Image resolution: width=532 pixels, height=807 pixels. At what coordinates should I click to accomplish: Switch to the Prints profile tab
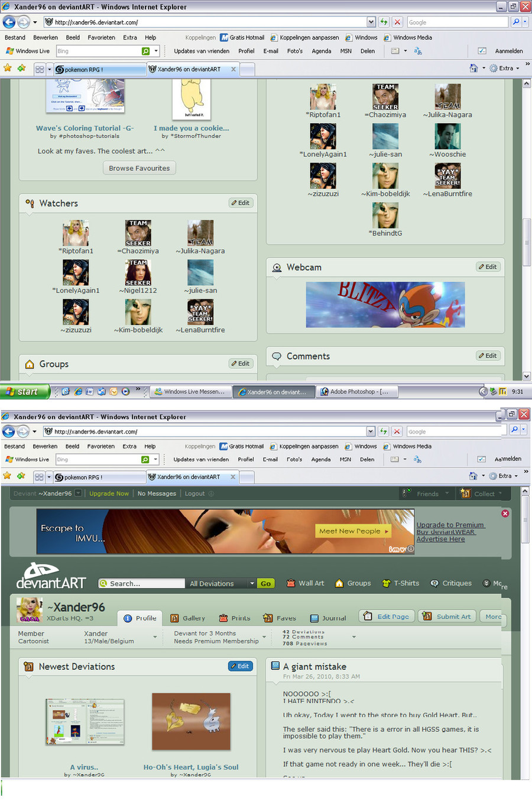tap(235, 618)
